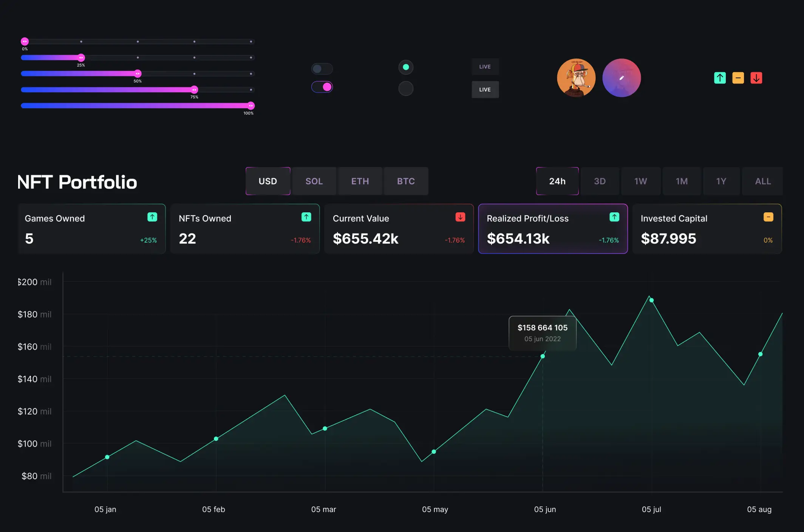Select the 1Y time range
The height and width of the screenshot is (532, 804).
click(x=721, y=181)
